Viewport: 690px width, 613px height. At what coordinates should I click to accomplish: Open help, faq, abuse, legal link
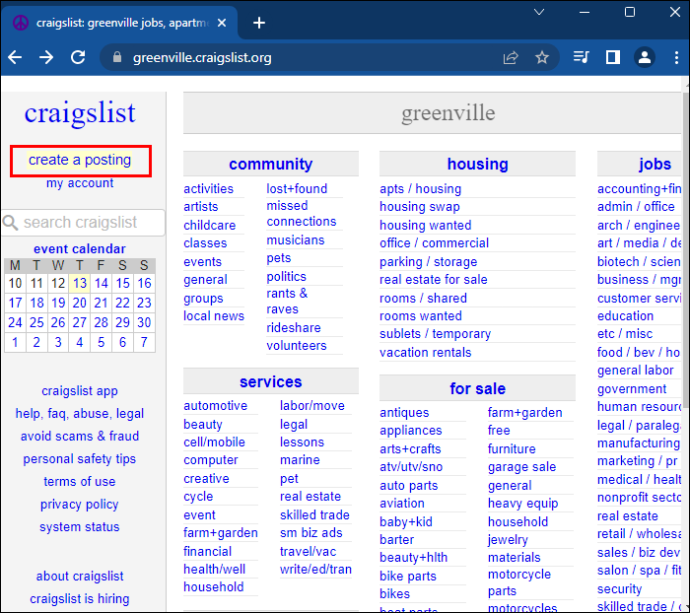(x=80, y=414)
